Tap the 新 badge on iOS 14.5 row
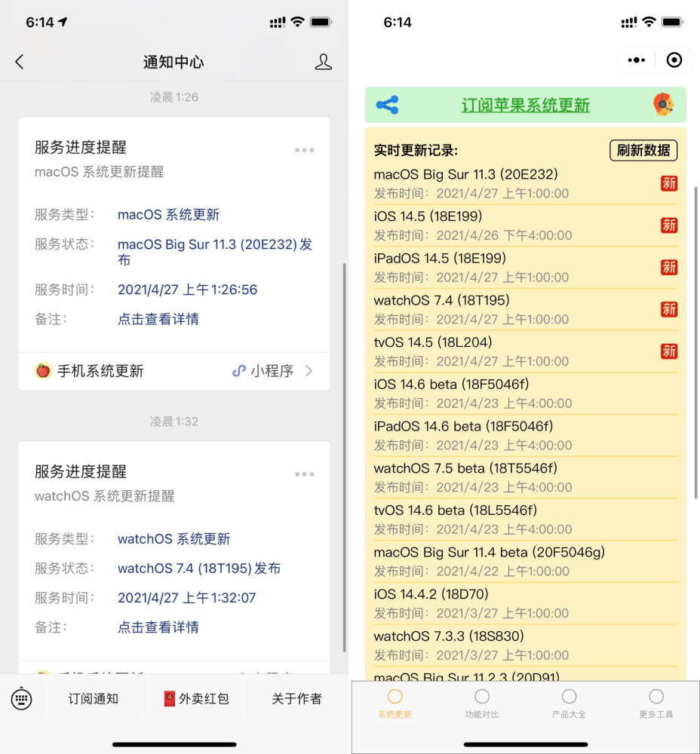Image resolution: width=700 pixels, height=754 pixels. [669, 225]
